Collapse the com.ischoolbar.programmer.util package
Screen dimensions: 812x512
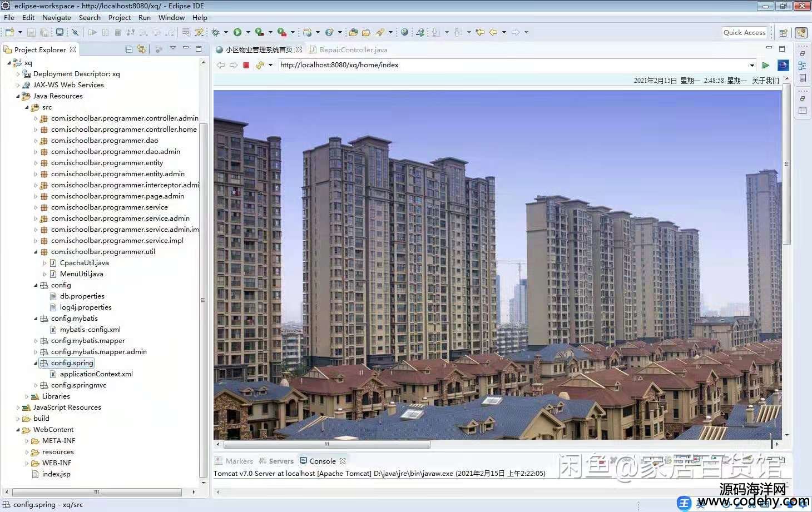pos(36,252)
